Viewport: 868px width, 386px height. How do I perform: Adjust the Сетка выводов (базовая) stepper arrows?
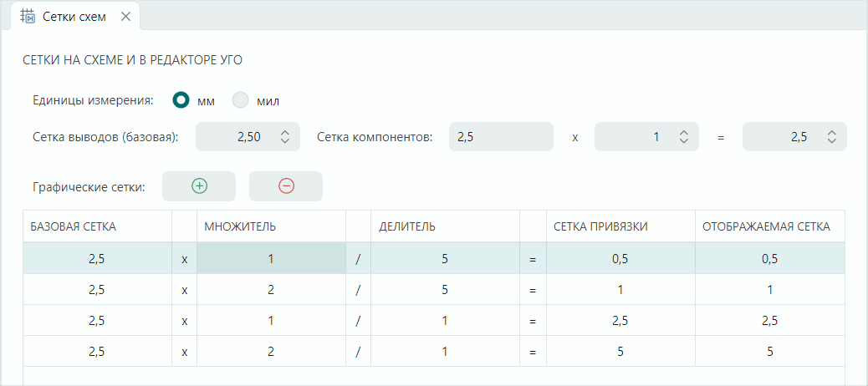(x=285, y=137)
